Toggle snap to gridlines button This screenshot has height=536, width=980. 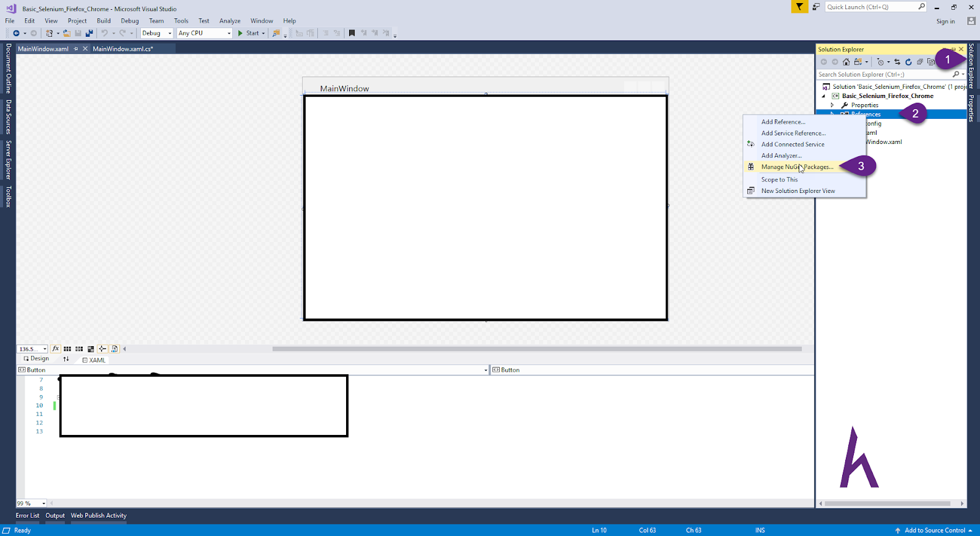click(x=79, y=349)
